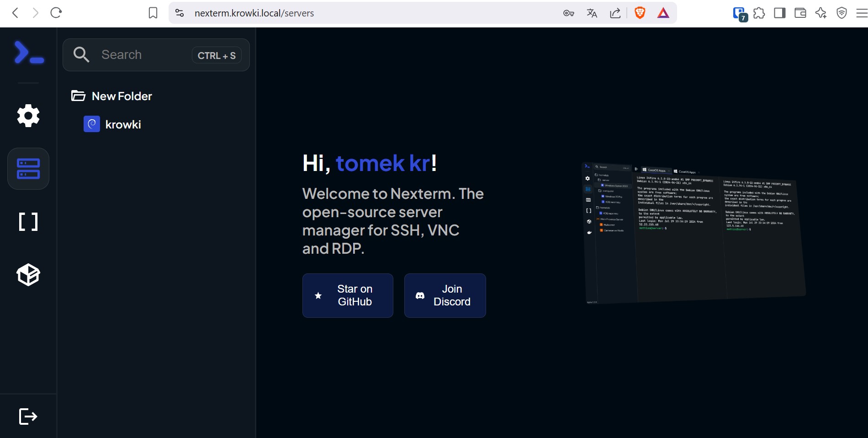The width and height of the screenshot is (868, 438).
Task: Toggle the browser sidebar panel icon
Action: click(780, 13)
